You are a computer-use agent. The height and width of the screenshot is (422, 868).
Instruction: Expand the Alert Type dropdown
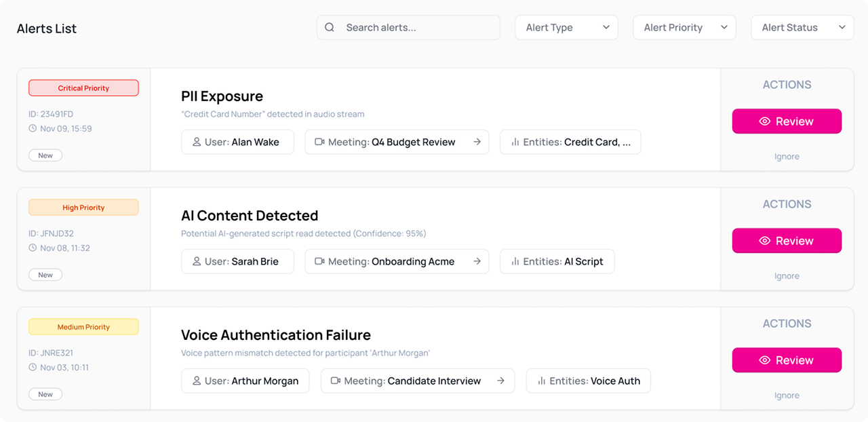click(x=567, y=28)
